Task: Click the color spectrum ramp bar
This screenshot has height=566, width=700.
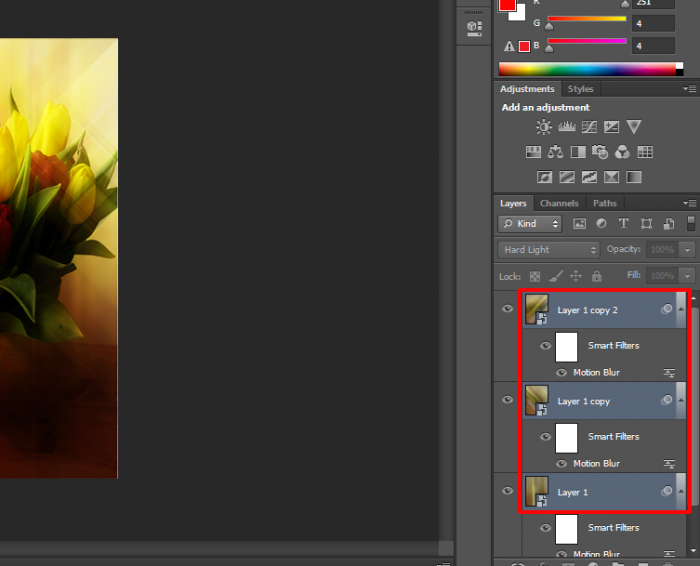Action: [x=590, y=69]
